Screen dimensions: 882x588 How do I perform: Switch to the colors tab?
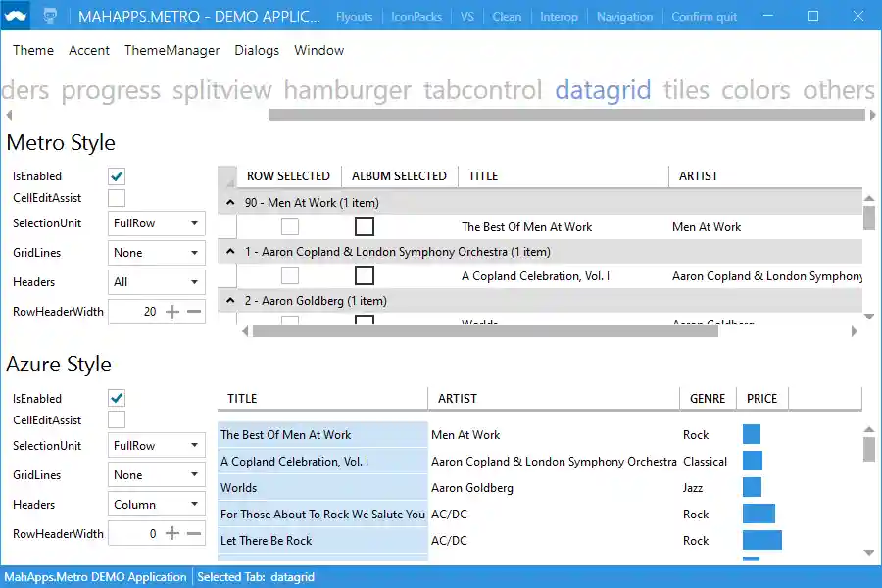click(754, 89)
